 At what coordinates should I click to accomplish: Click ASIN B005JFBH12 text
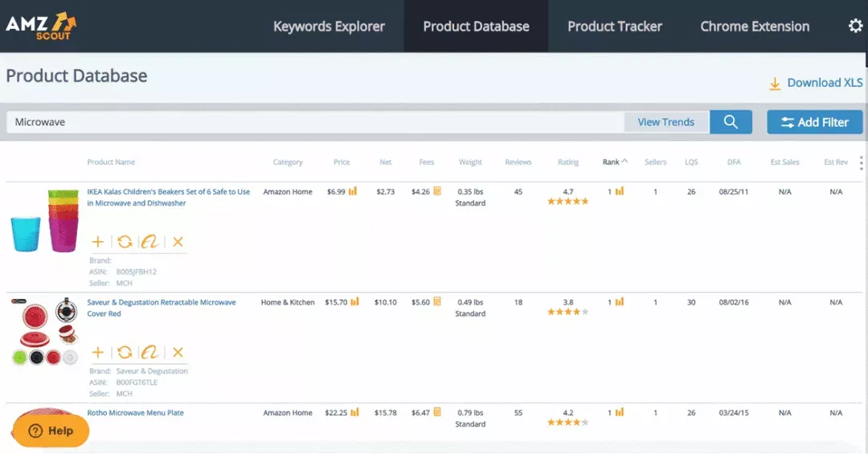click(136, 272)
